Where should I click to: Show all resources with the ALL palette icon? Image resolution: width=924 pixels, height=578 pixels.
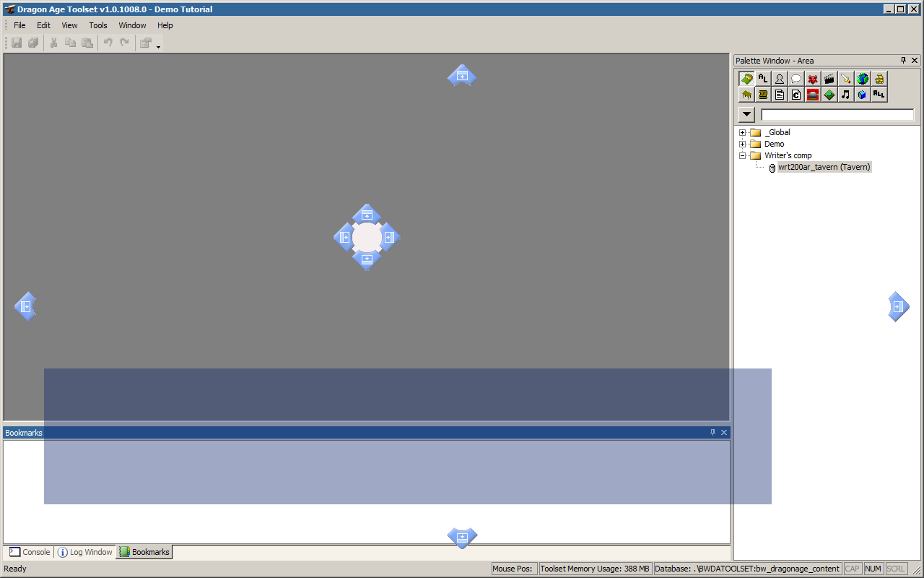tap(879, 95)
